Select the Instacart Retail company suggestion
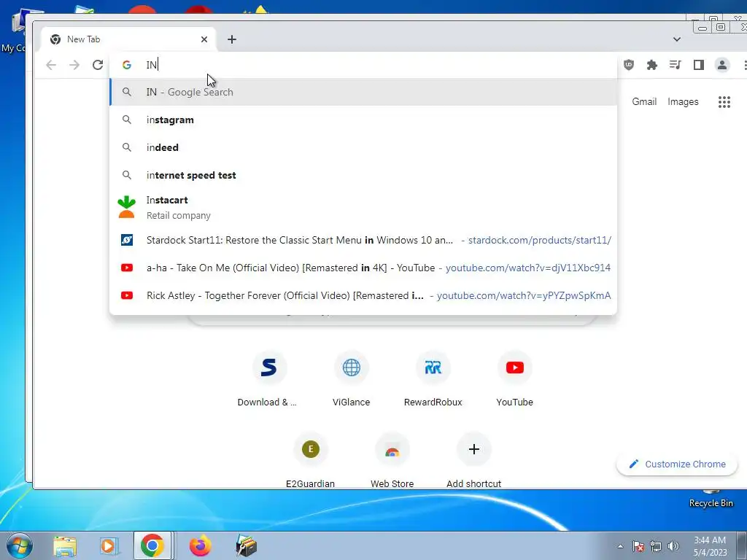 point(363,207)
